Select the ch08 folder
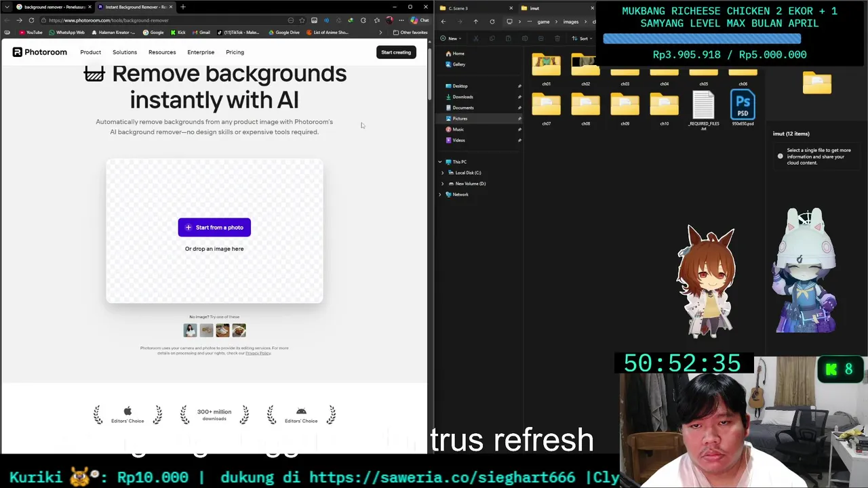The image size is (868, 488). pyautogui.click(x=586, y=108)
